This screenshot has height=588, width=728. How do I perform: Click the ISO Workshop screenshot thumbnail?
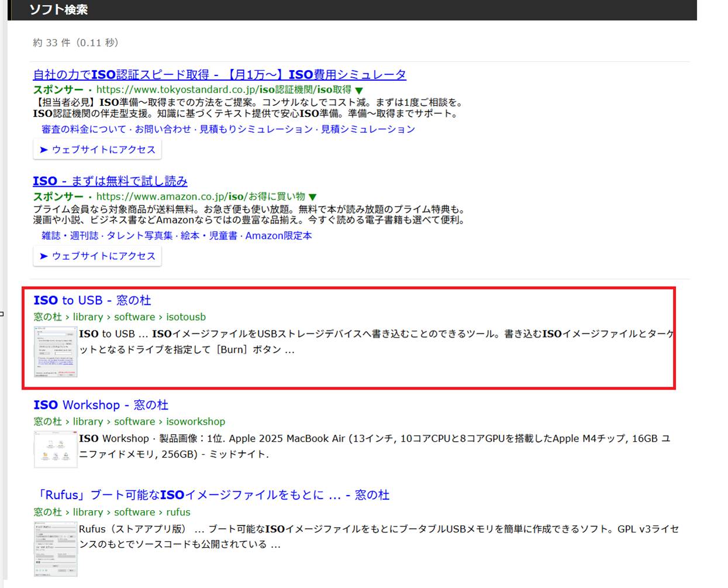56,449
